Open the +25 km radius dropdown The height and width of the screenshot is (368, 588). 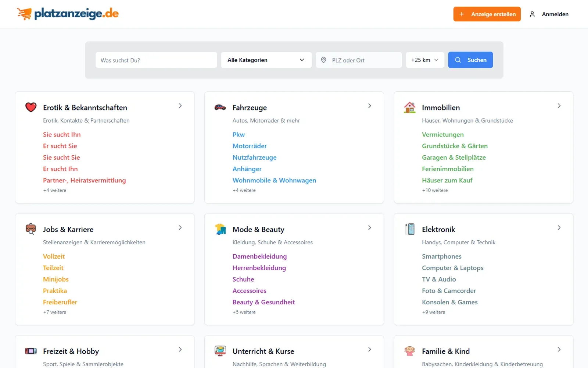click(x=425, y=60)
